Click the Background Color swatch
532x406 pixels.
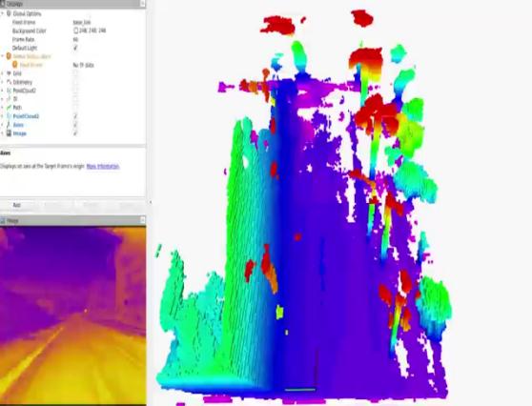click(x=76, y=30)
